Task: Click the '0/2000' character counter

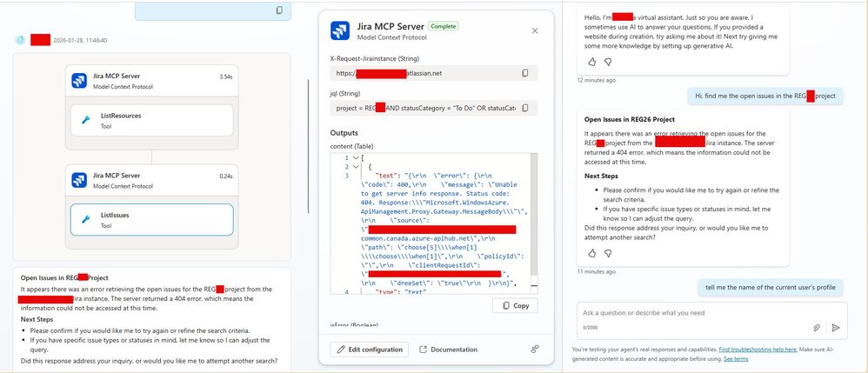Action: click(590, 328)
